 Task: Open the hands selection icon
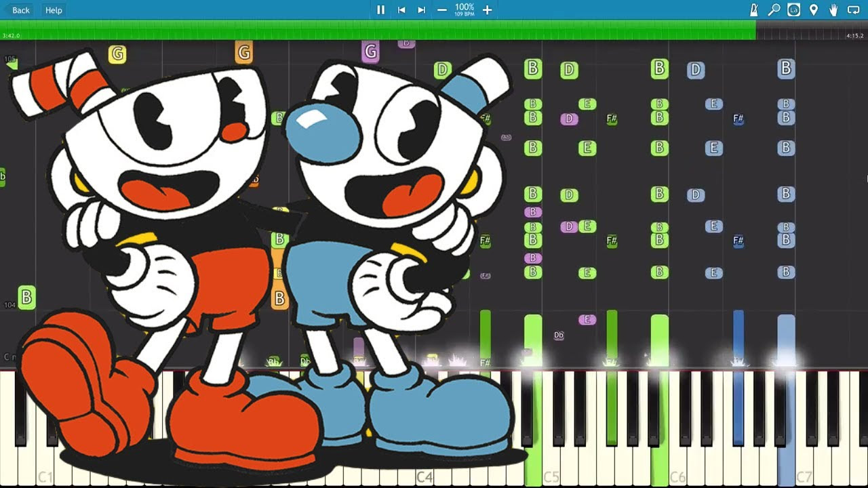(833, 9)
